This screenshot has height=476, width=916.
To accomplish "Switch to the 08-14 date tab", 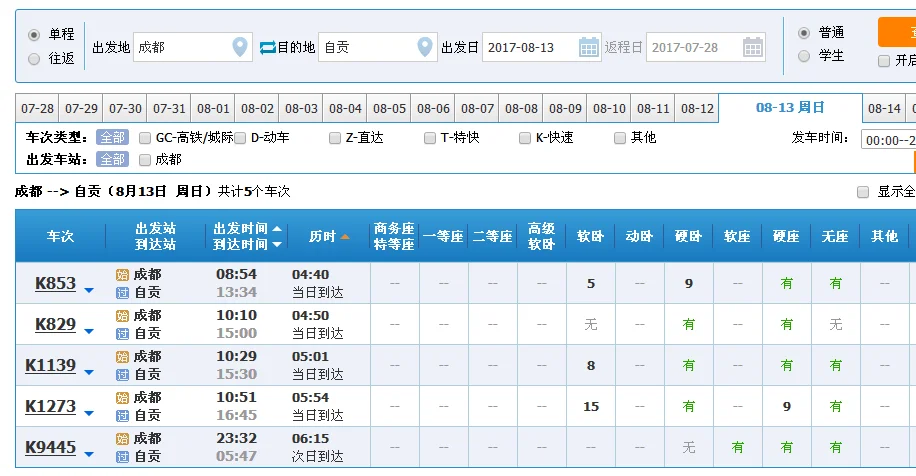I will [x=884, y=109].
